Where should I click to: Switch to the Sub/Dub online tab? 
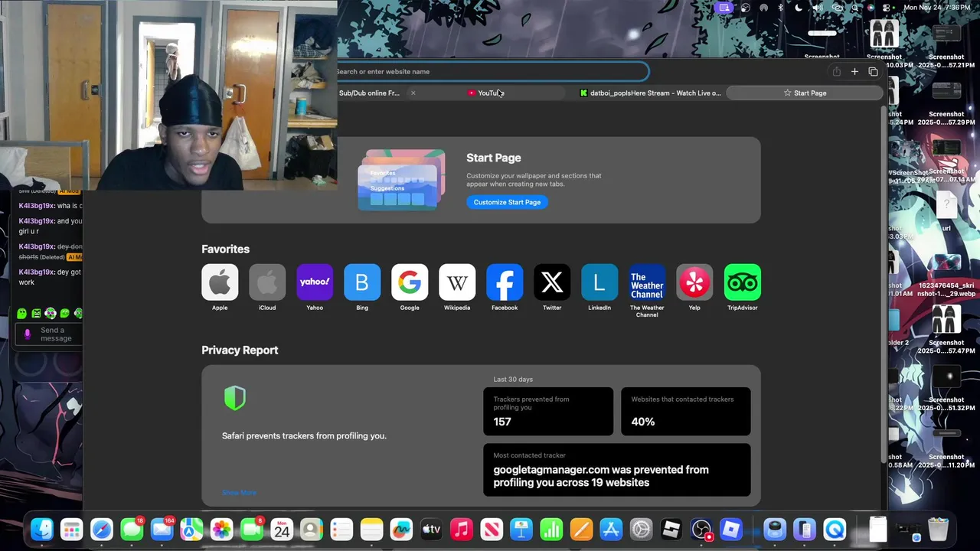point(370,93)
